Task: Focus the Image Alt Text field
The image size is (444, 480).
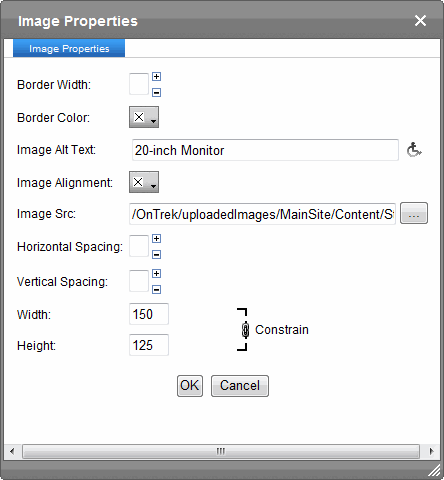Action: pyautogui.click(x=265, y=150)
